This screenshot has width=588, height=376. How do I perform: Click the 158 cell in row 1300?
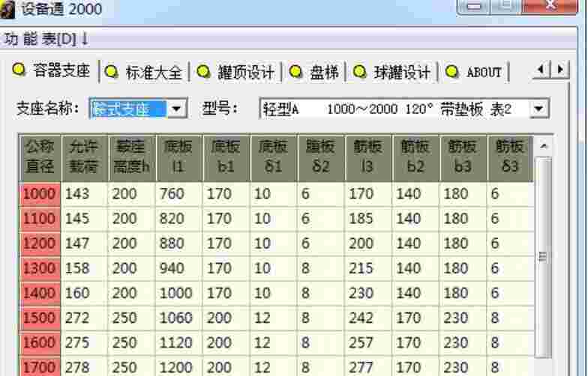point(84,268)
